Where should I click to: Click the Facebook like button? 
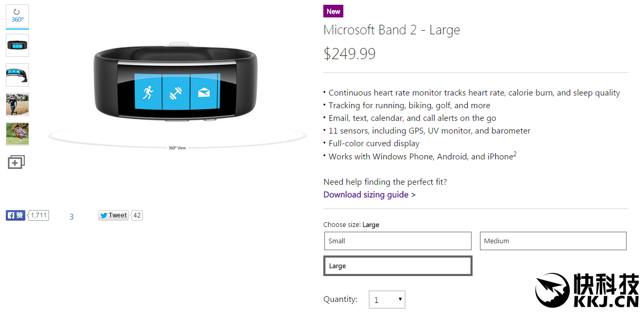(x=15, y=215)
